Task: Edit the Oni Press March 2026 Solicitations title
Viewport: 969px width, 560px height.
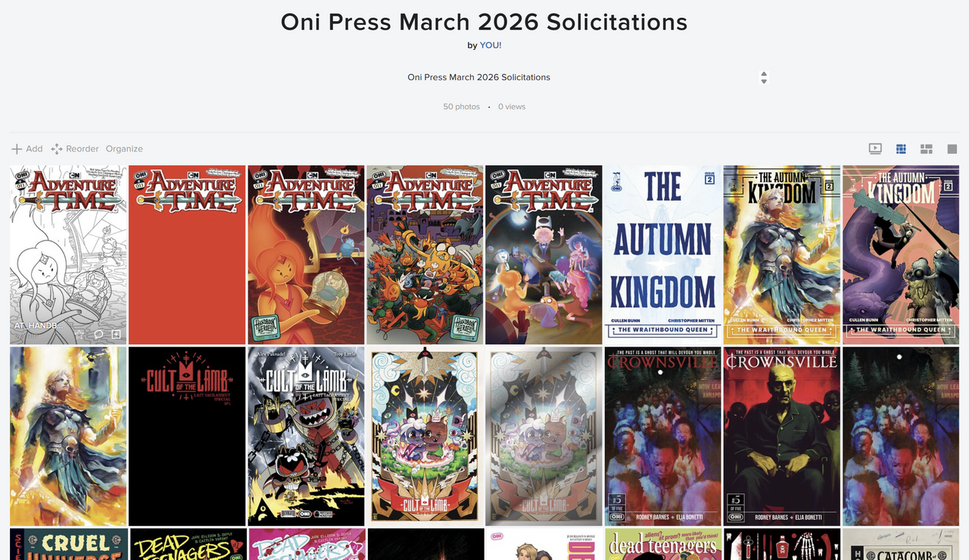Action: (484, 21)
